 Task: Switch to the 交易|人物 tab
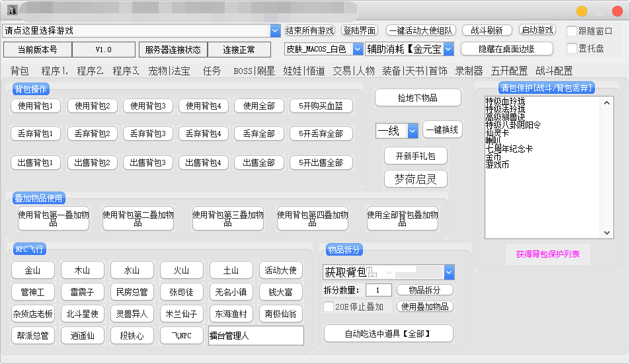pos(354,71)
